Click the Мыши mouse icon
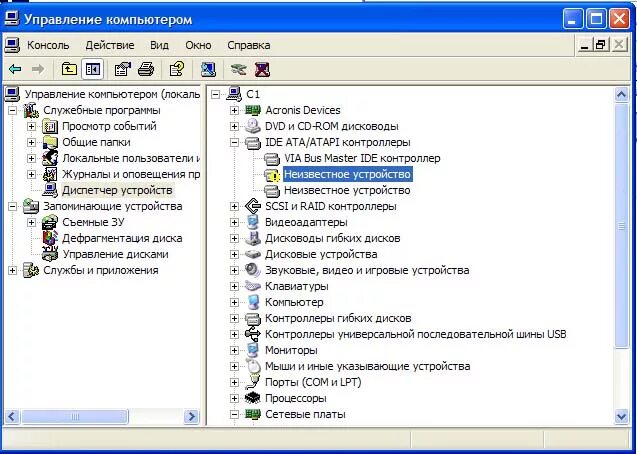637x454 pixels. 253,366
